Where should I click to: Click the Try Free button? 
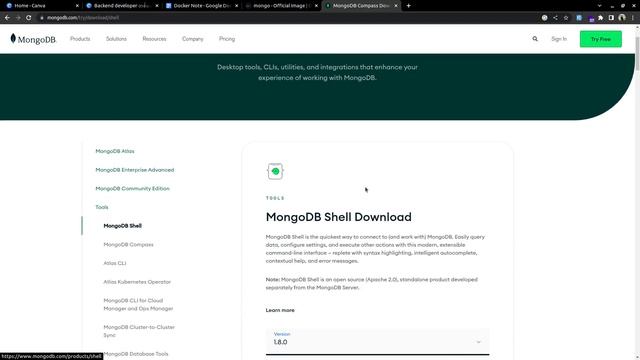tap(601, 39)
